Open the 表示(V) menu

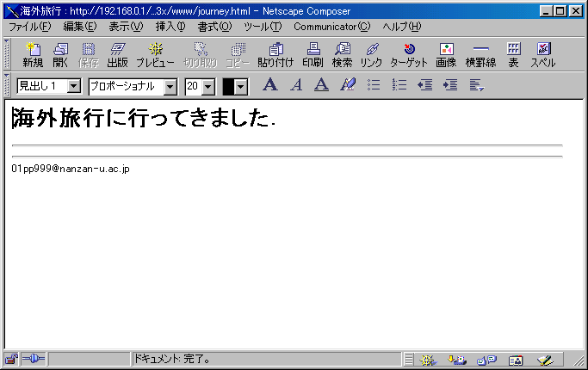click(x=126, y=27)
